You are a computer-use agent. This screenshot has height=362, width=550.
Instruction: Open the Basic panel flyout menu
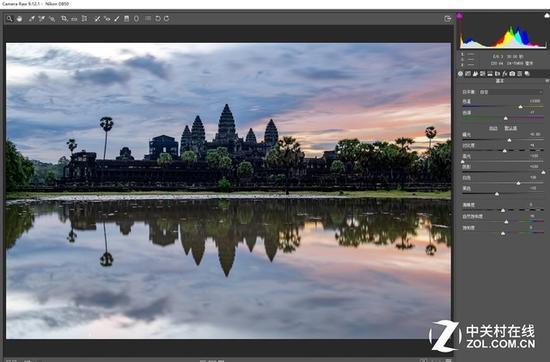click(x=547, y=81)
